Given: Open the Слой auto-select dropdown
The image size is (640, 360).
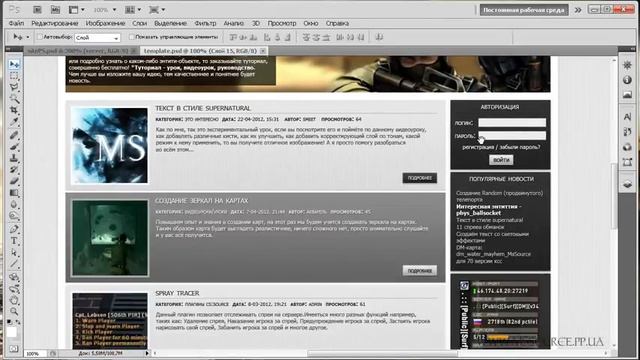Looking at the screenshot, I should 97,38.
